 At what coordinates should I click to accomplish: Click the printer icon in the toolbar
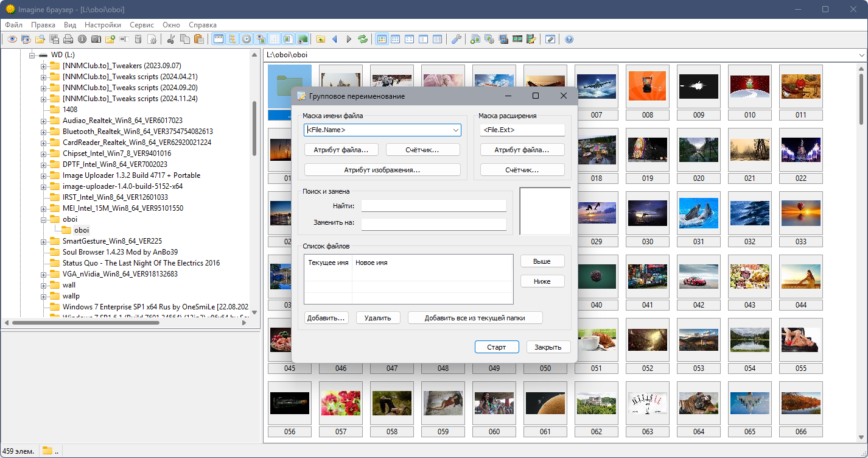click(68, 39)
